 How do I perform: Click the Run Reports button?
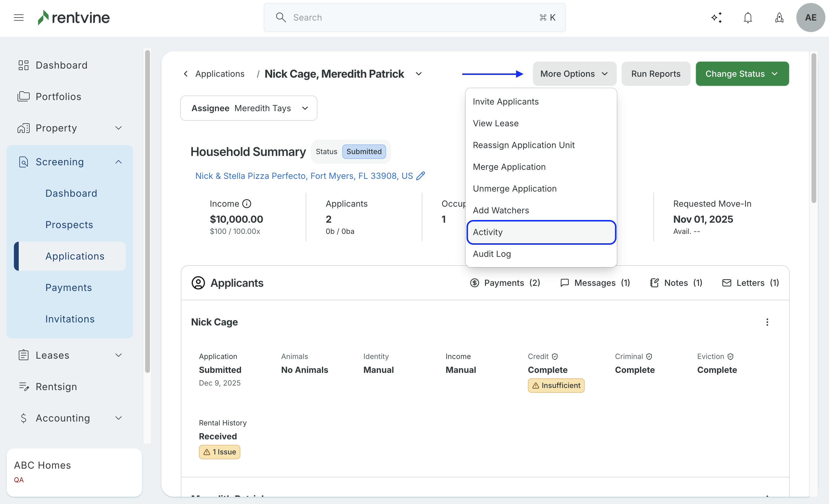coord(655,74)
